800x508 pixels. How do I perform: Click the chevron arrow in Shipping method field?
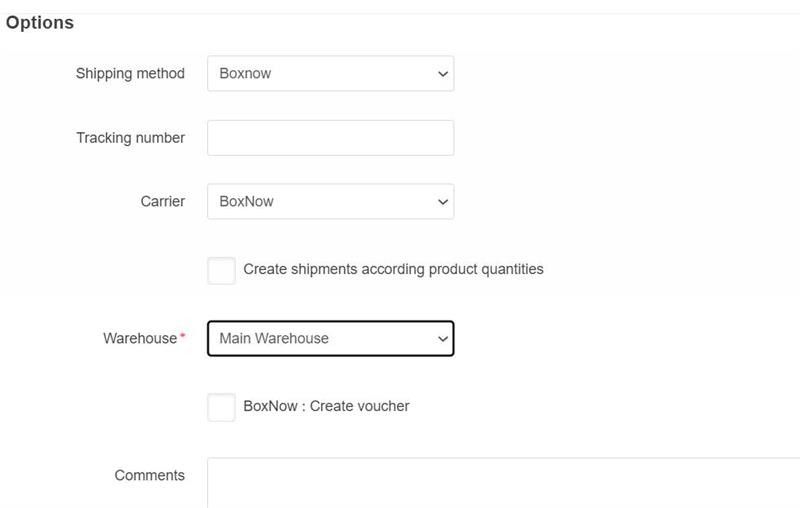[443, 74]
